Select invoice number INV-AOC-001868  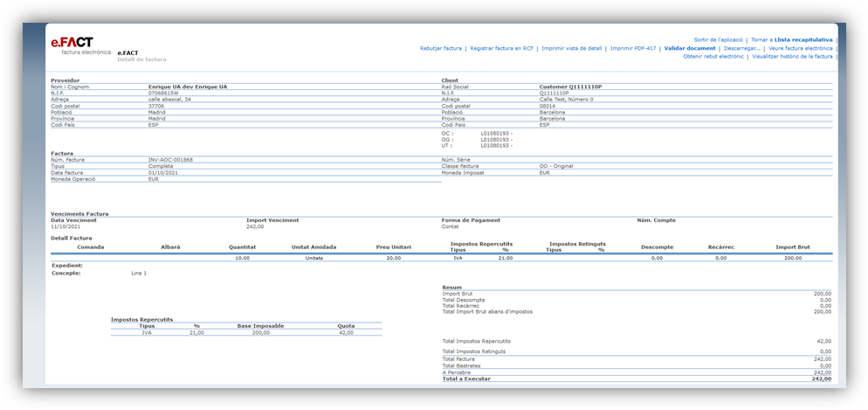point(171,160)
